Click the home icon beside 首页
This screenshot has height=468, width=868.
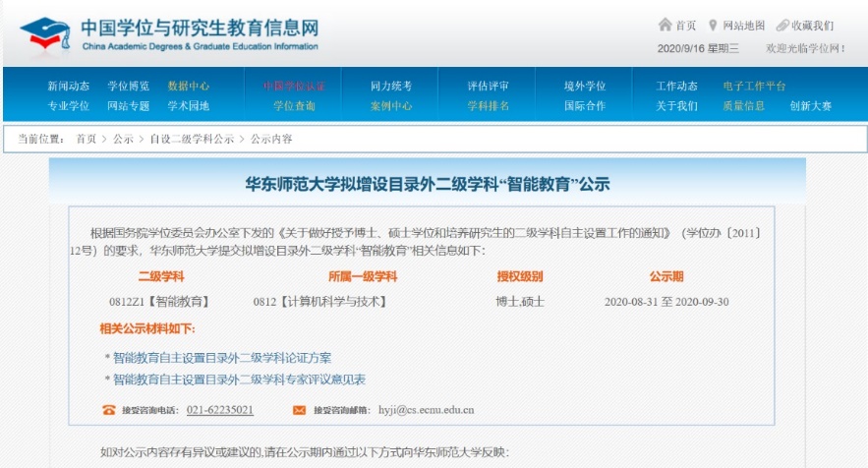pos(665,25)
